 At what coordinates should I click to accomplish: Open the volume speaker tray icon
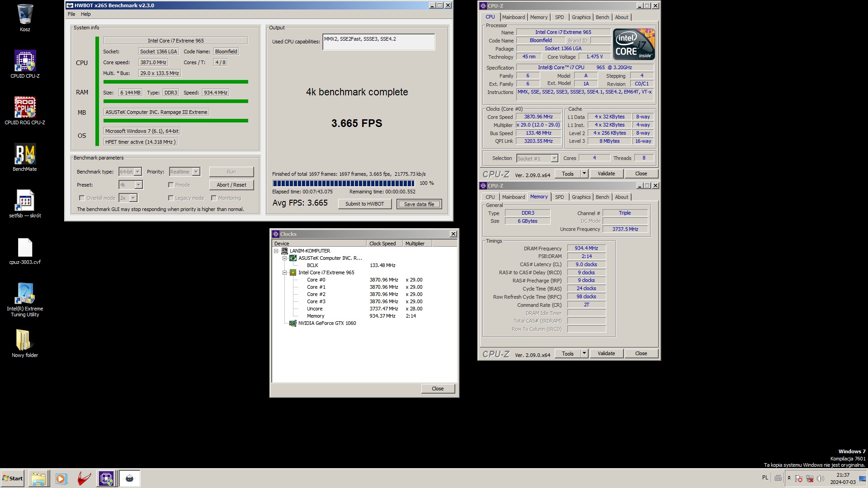[x=821, y=479]
